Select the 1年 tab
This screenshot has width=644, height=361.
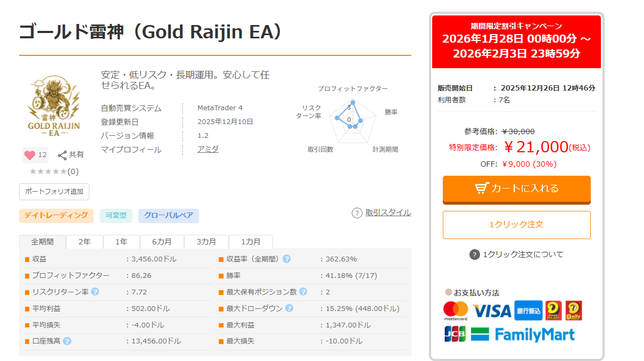point(121,242)
